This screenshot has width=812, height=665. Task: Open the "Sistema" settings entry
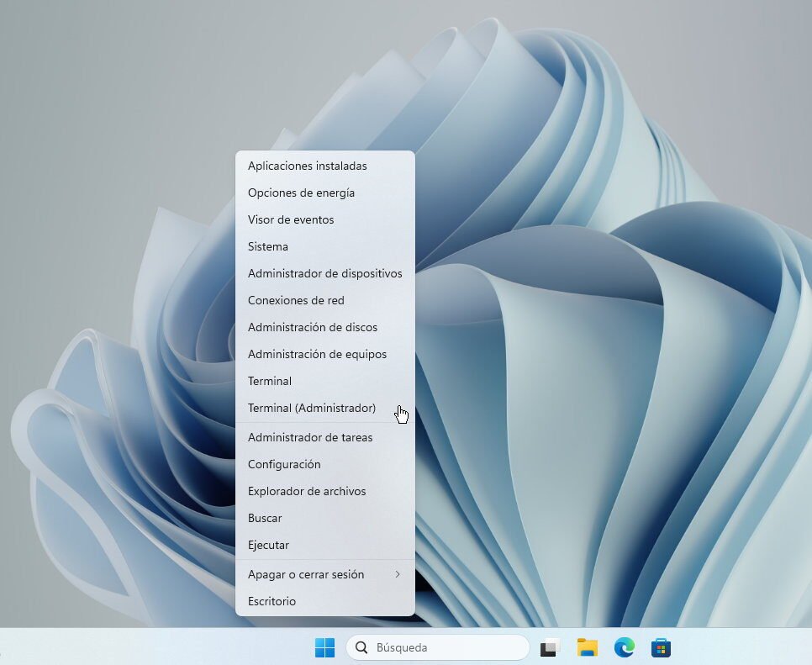[x=267, y=246]
